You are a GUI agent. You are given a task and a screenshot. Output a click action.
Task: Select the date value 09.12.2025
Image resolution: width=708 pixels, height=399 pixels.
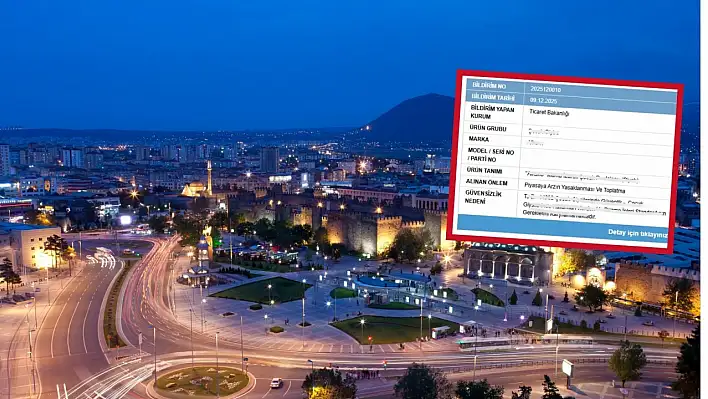[543, 101]
